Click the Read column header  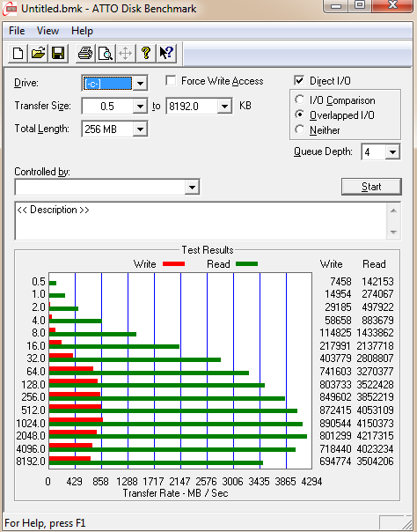click(x=374, y=264)
